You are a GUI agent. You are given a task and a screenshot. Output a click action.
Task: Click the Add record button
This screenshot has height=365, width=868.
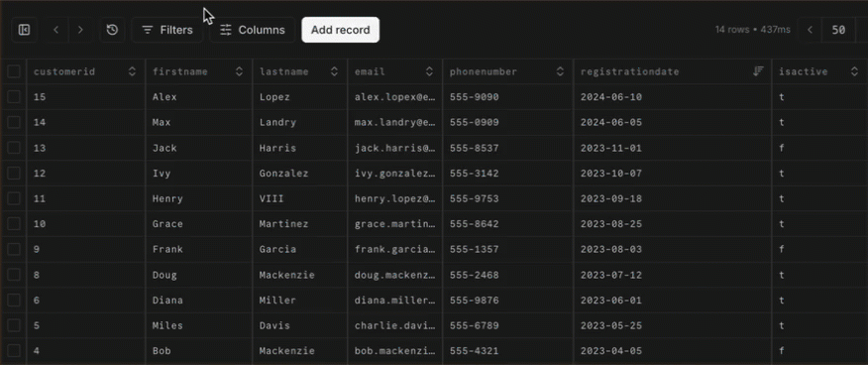(341, 30)
